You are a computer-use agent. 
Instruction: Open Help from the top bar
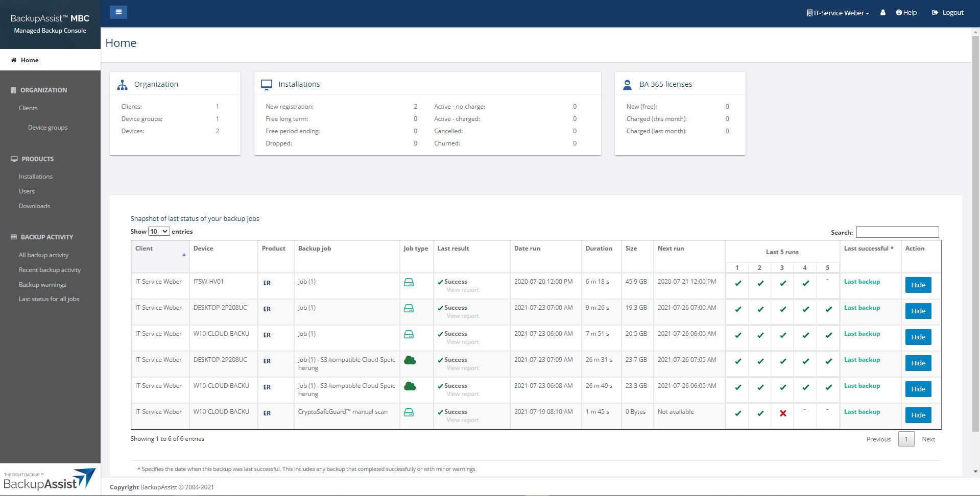[x=906, y=13]
